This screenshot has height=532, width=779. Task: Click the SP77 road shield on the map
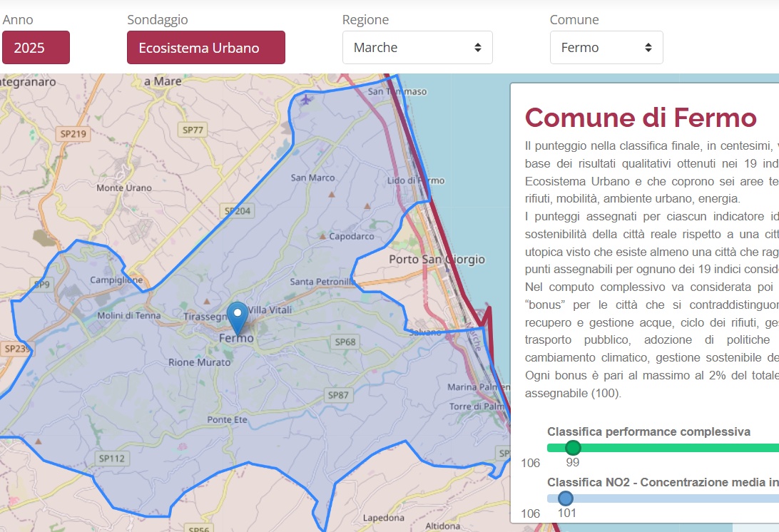point(193,130)
